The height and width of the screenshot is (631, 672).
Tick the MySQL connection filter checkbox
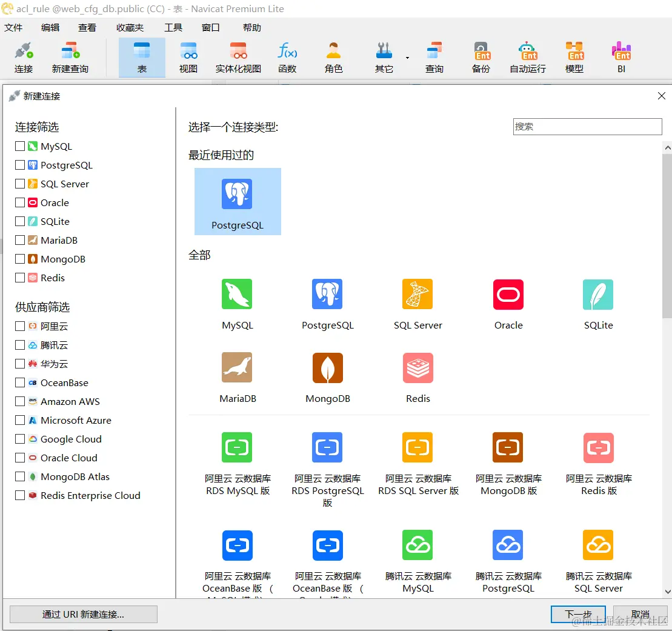(x=20, y=146)
